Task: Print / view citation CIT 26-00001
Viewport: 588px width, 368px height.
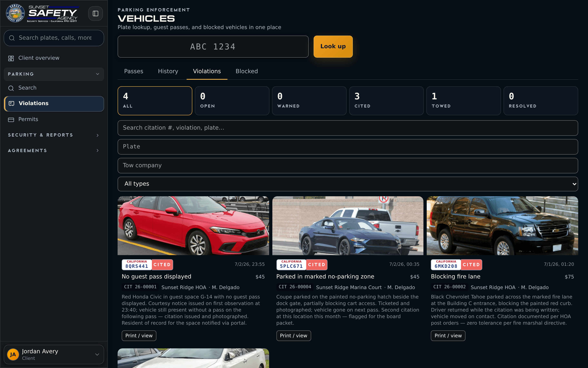Action: click(x=139, y=336)
